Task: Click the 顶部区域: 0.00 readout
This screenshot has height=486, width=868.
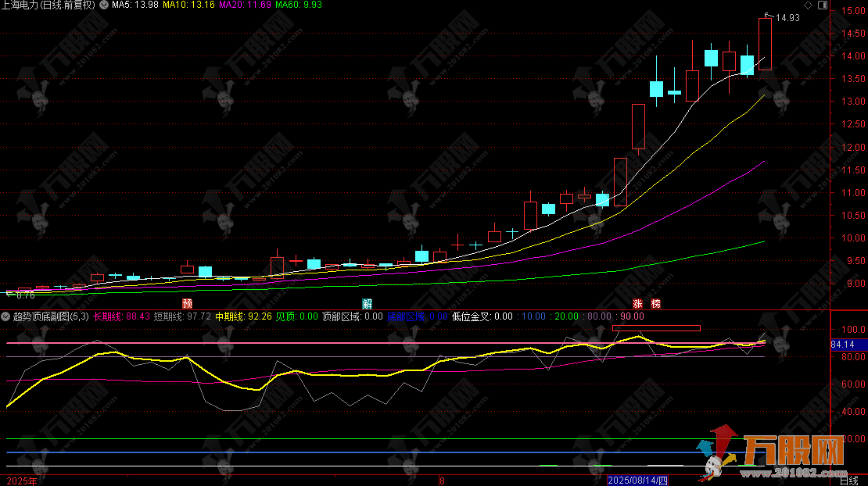Action: pyautogui.click(x=353, y=316)
